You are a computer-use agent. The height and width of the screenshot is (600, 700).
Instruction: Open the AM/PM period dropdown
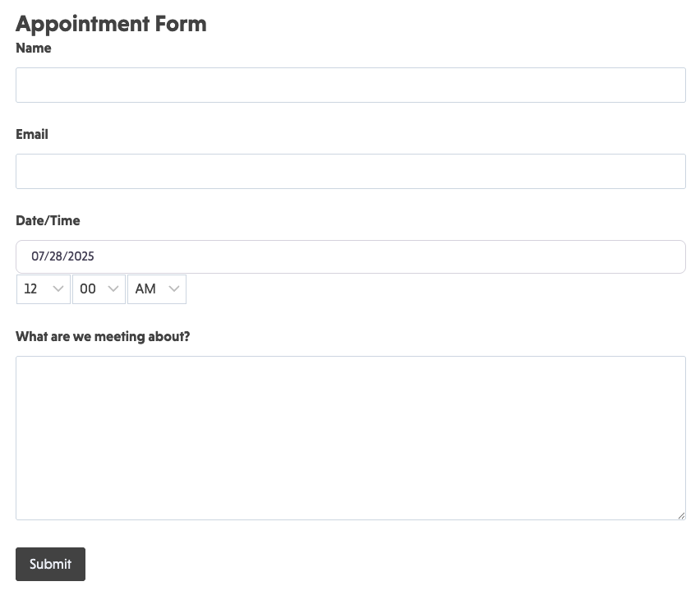click(157, 289)
